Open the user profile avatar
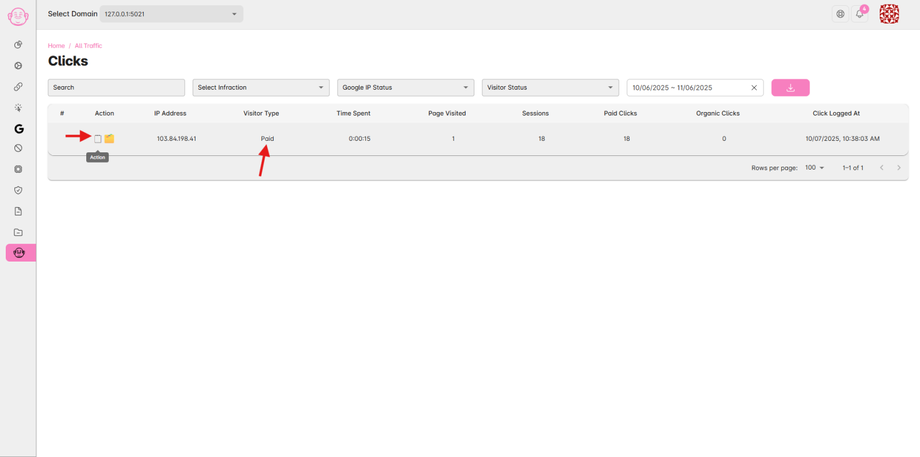Screen dimensions: 920x457 [889, 14]
